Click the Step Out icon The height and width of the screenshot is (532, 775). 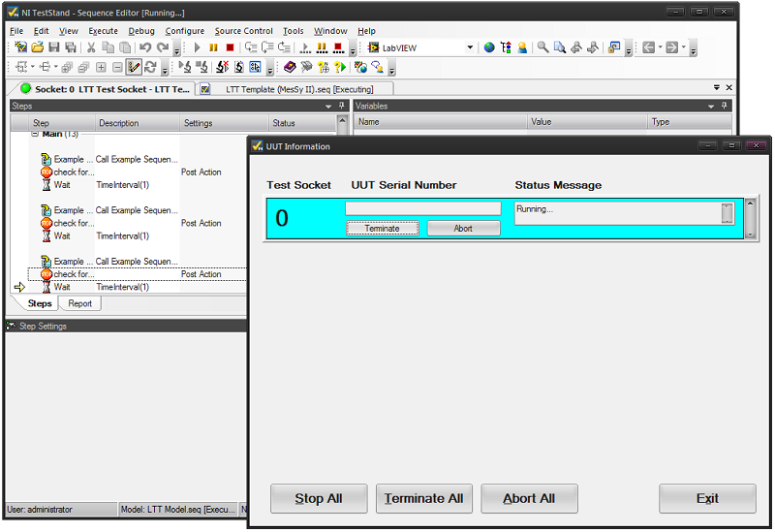pos(284,47)
